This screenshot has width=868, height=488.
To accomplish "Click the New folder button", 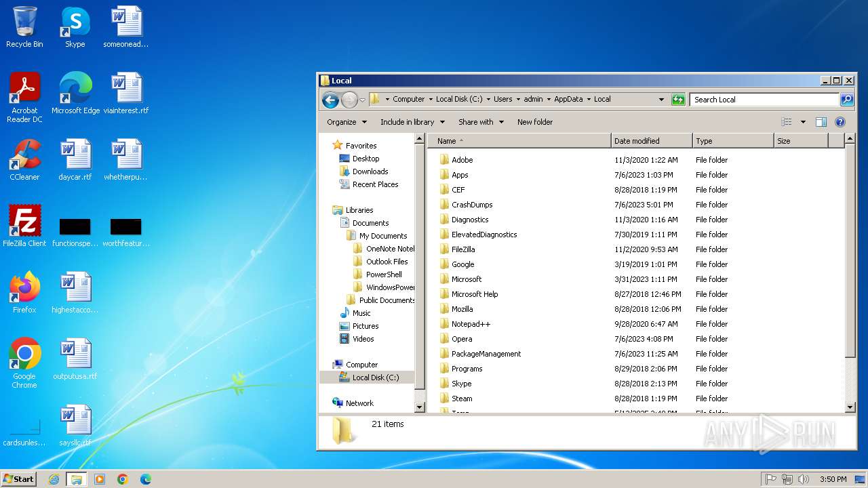I will 535,122.
